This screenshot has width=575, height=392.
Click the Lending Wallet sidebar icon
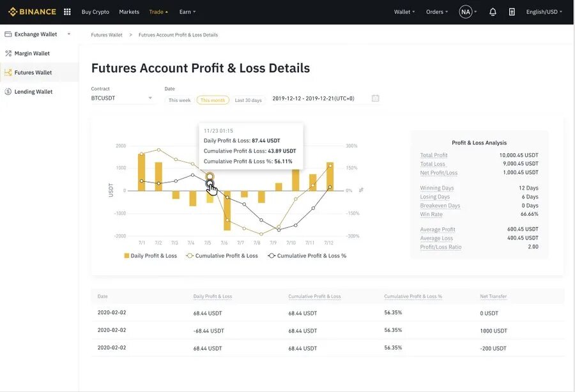click(x=8, y=92)
